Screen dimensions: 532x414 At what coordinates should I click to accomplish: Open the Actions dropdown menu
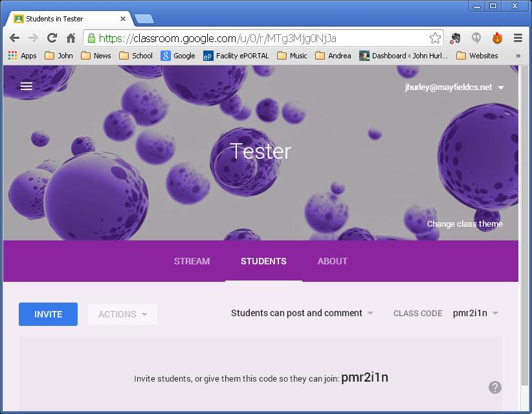(x=122, y=314)
